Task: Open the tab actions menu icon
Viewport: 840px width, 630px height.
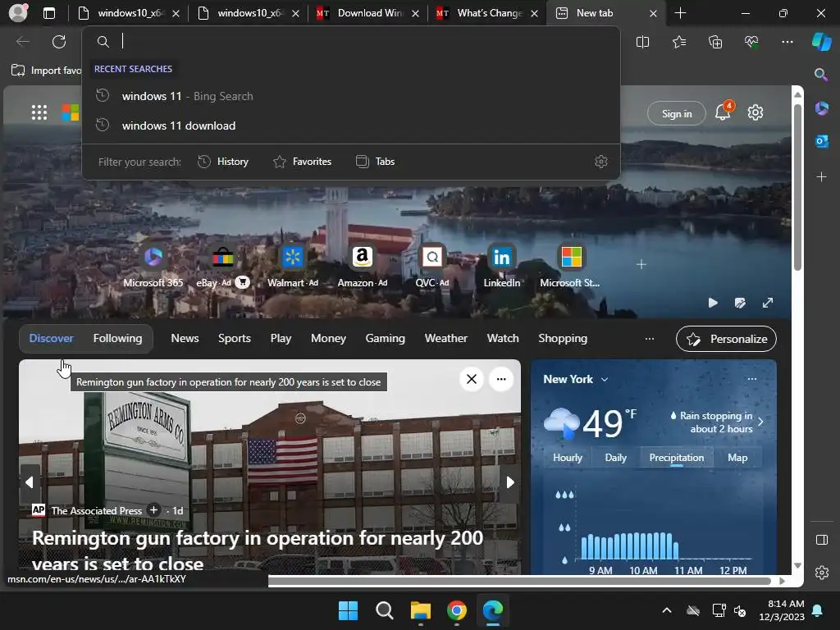Action: tap(48, 13)
